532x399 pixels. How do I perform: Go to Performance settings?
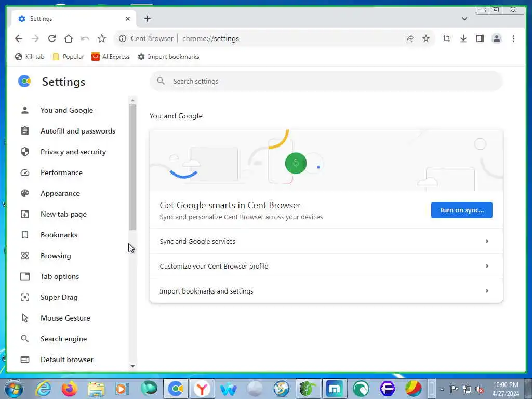pyautogui.click(x=61, y=172)
